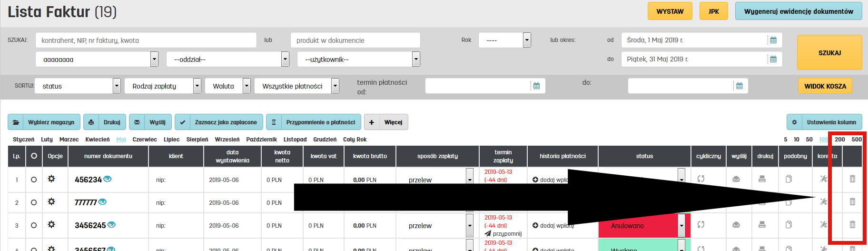Delete invoice 456234 with trash icon
Screen dimensions: 868x251
(x=852, y=179)
